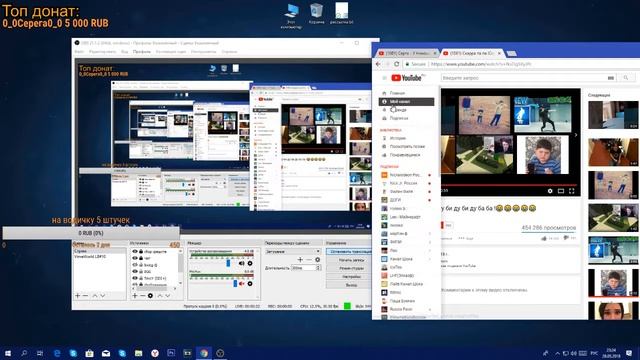Toggle visibility of 'Текст (GDI+)' source
640x360 pixels.
[135, 278]
